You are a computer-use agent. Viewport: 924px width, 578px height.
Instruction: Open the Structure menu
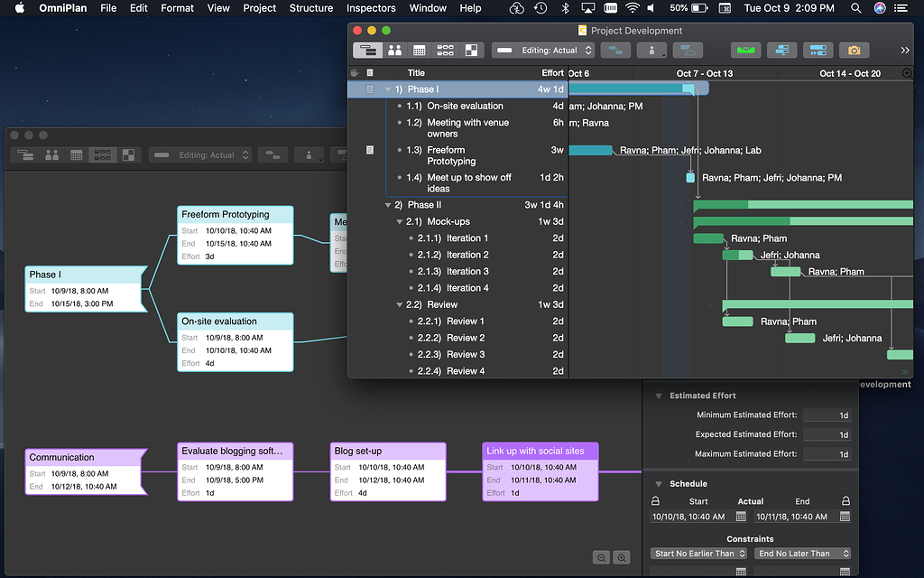click(x=311, y=8)
